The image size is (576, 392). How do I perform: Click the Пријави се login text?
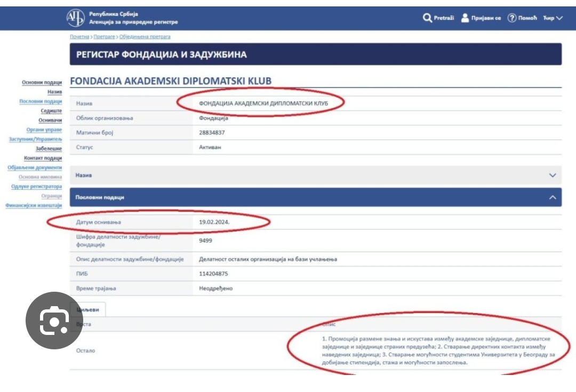point(486,18)
